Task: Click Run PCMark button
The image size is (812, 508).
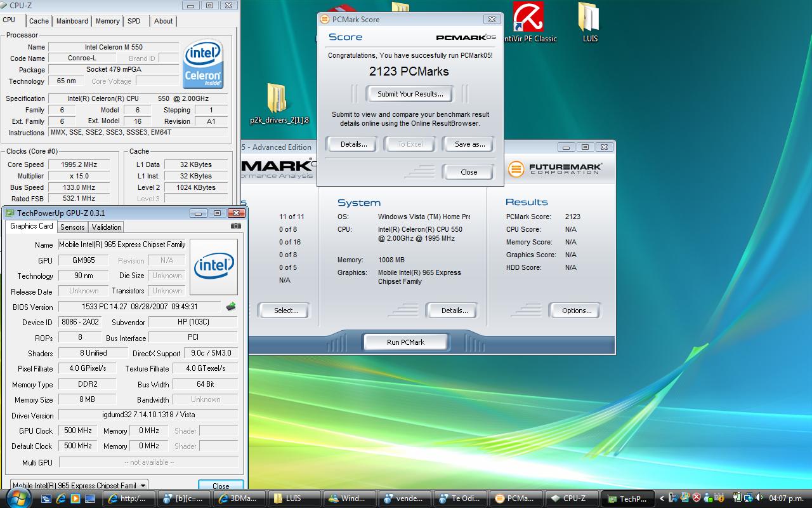Action: pos(405,342)
